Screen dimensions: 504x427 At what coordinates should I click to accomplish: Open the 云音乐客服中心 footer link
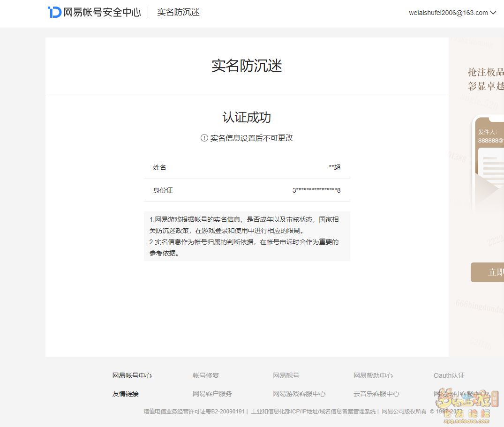coord(376,394)
